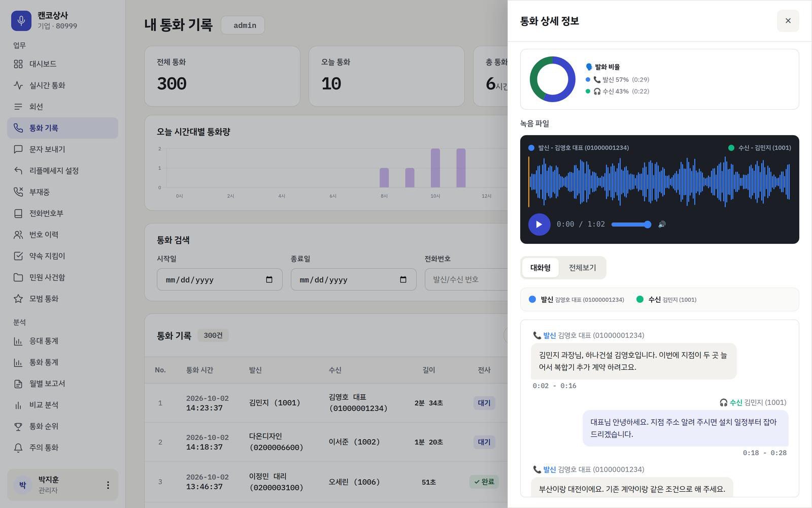Click the 월별 보고서 document icon
This screenshot has height=508, width=812.
pos(18,384)
